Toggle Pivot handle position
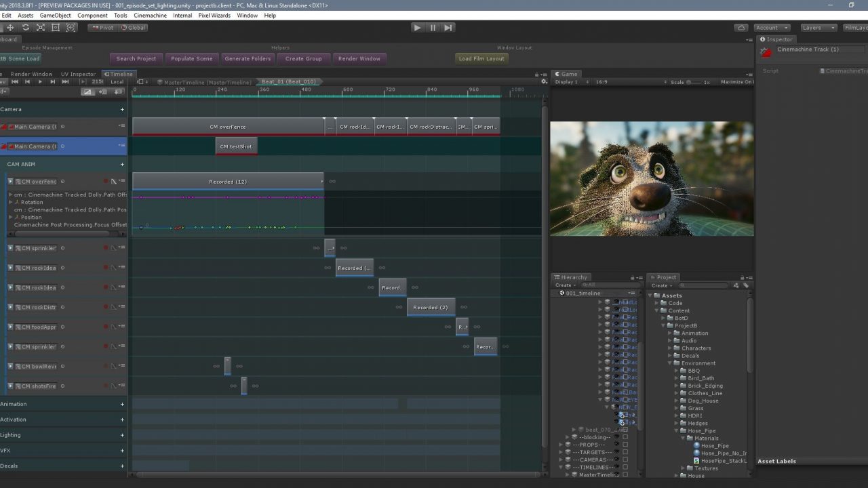The width and height of the screenshot is (868, 488). pyautogui.click(x=102, y=28)
